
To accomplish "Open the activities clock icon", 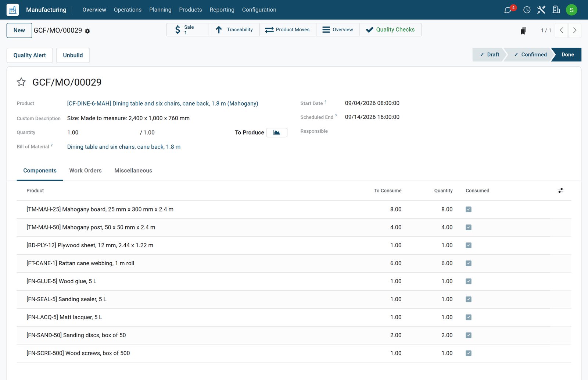I will tap(527, 10).
